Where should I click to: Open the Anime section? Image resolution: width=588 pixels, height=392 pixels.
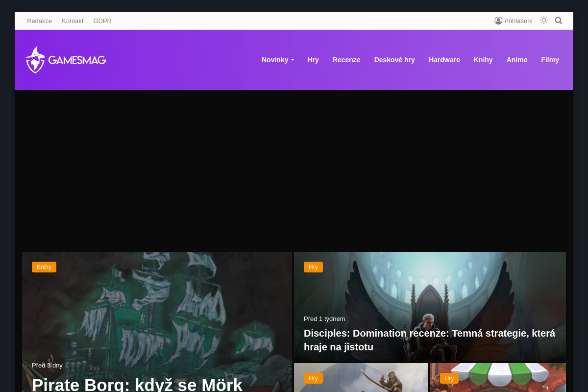click(517, 60)
